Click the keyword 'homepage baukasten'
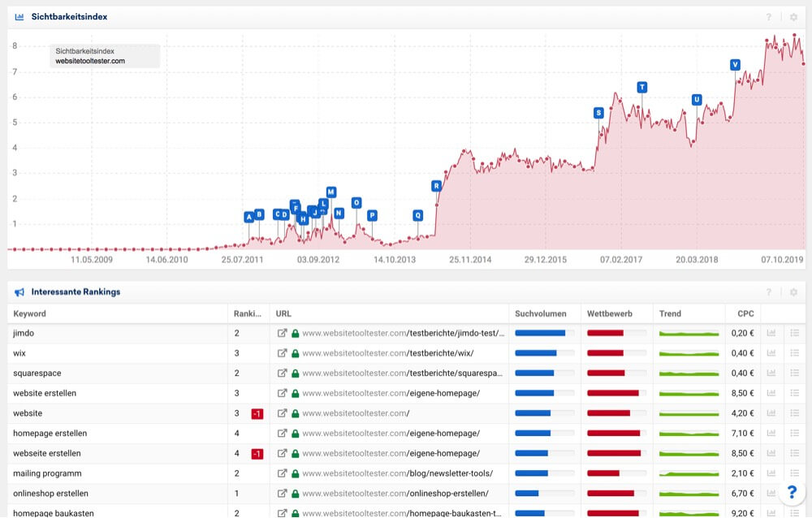 click(54, 513)
